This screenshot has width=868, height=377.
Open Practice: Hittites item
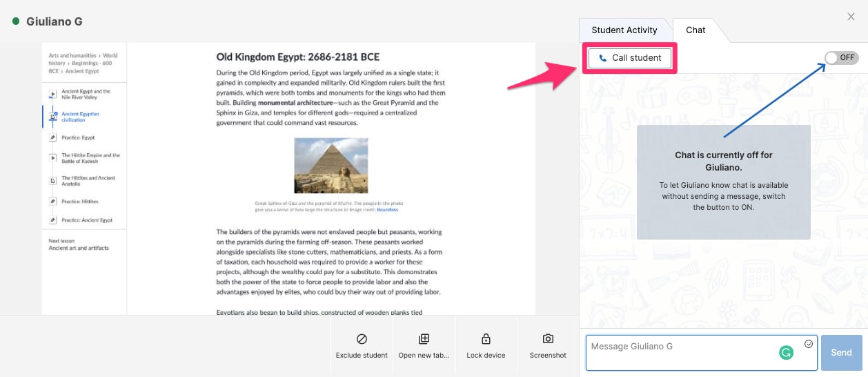[x=80, y=202]
